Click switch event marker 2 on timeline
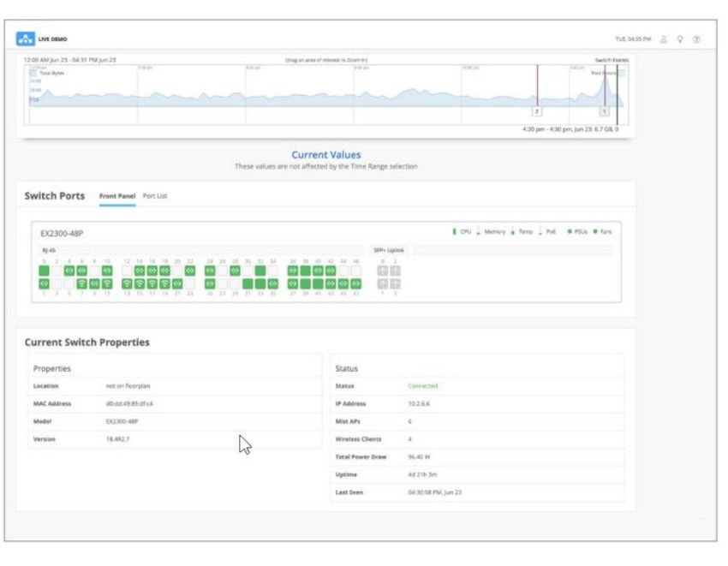728x566 pixels. pos(534,111)
